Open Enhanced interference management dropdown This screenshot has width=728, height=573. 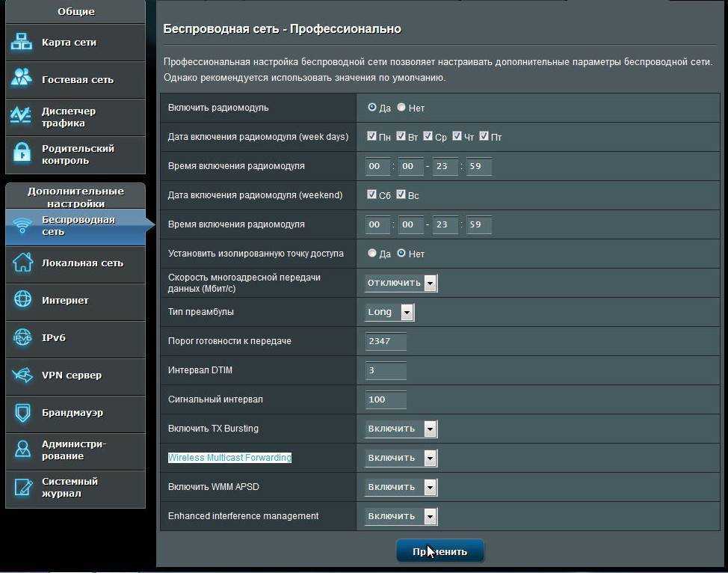[401, 516]
